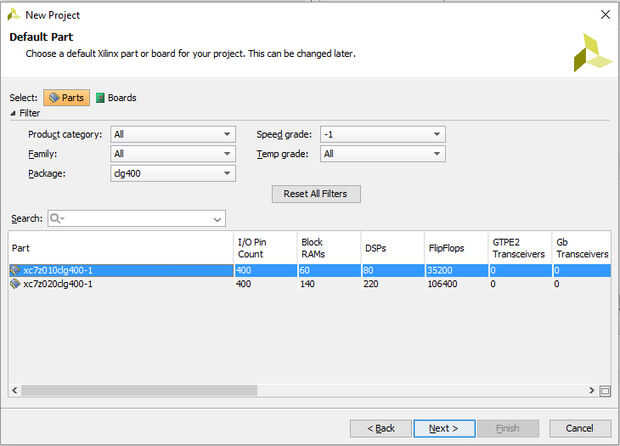The height and width of the screenshot is (446, 620).
Task: Click the Cancel button
Action: point(580,429)
